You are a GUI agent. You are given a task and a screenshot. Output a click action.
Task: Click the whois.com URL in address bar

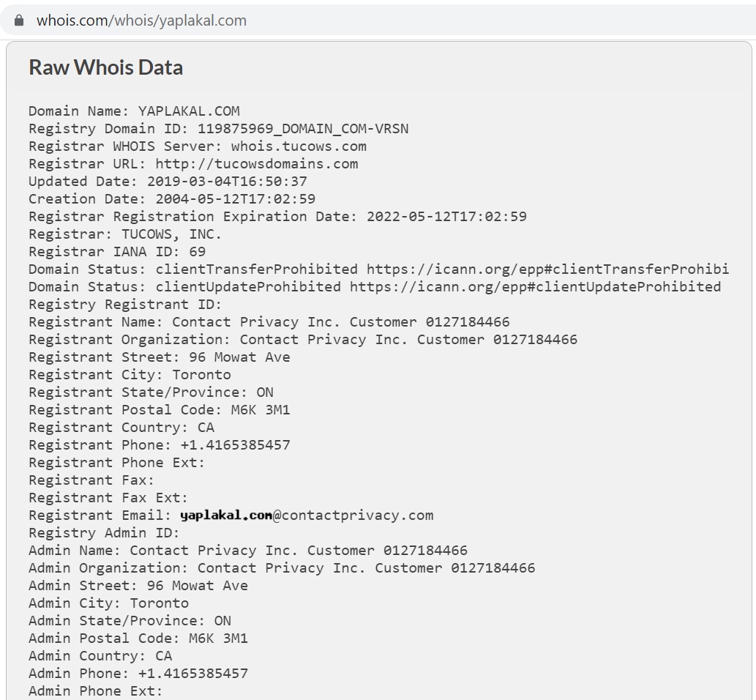click(141, 21)
